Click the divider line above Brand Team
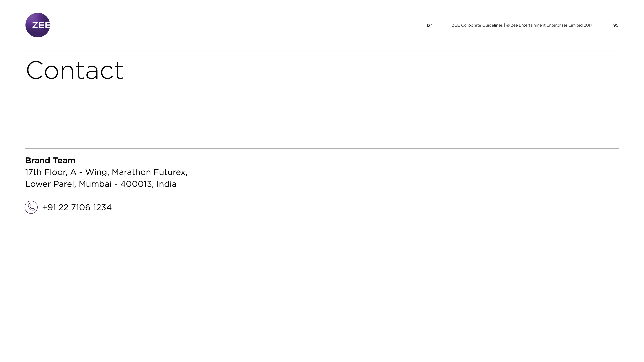Image resolution: width=644 pixels, height=362 pixels. (321, 148)
